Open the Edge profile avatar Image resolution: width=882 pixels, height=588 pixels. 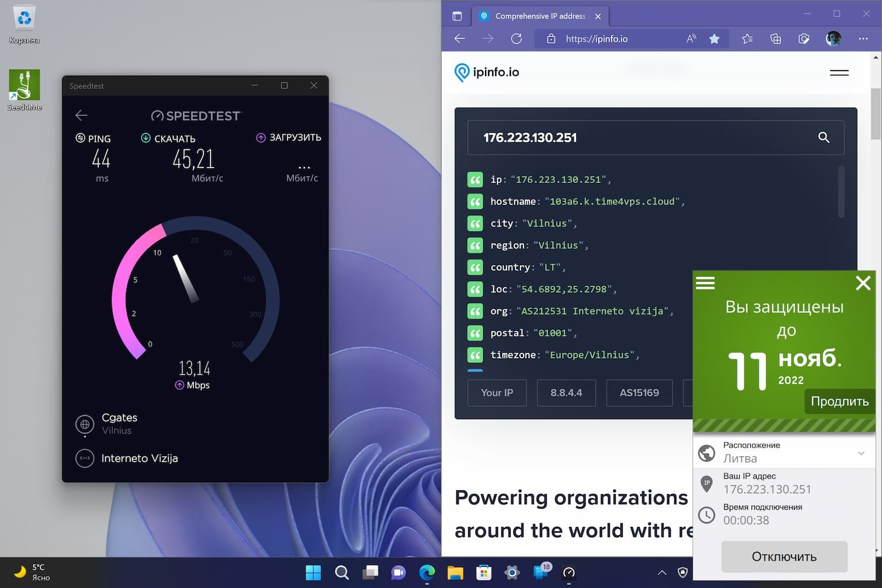833,39
